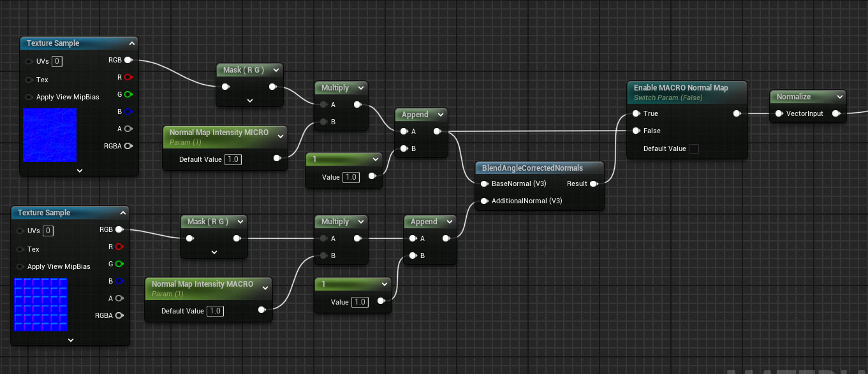
Task: Click the Tex input pin on bottom Texture Sample
Action: [20, 249]
